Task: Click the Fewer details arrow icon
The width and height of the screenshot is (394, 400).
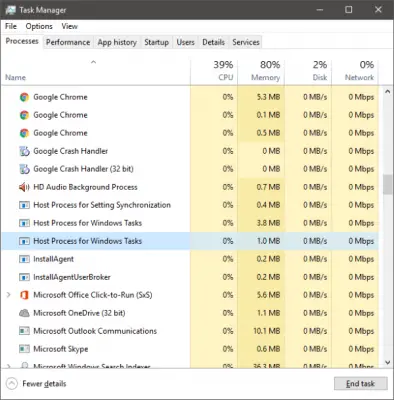Action: pyautogui.click(x=12, y=384)
